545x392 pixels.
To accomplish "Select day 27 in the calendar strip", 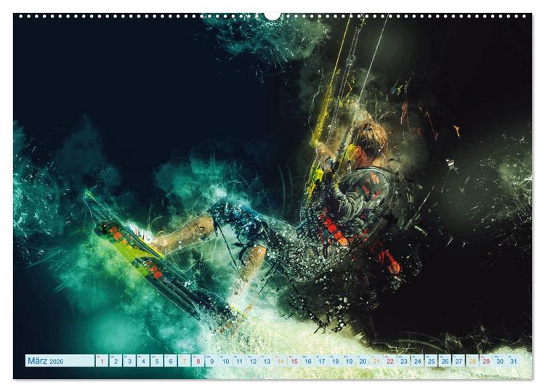I will tap(459, 361).
